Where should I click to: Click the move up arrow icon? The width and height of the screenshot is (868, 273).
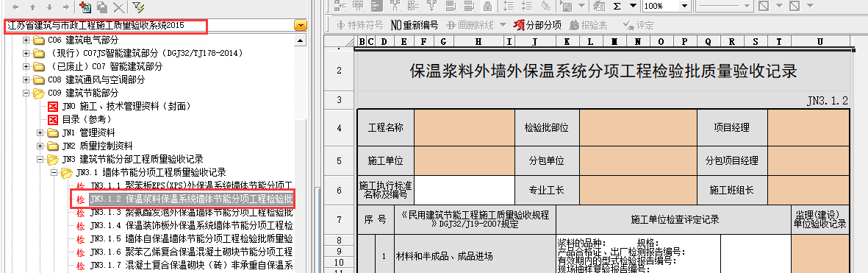pos(32,7)
